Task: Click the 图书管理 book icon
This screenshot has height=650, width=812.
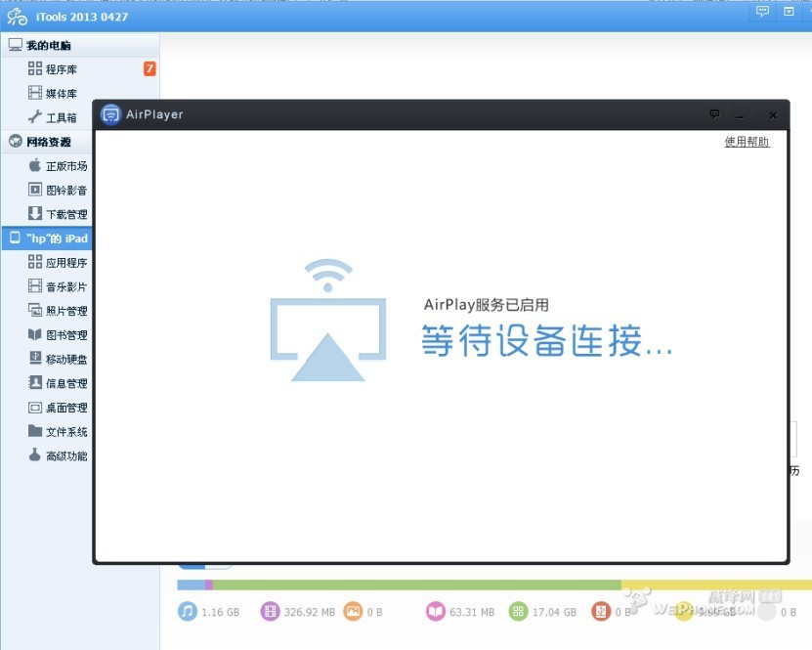Action: 35,334
